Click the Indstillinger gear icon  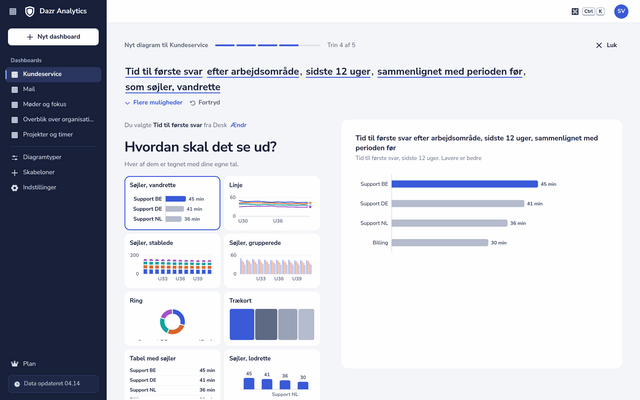coord(15,188)
